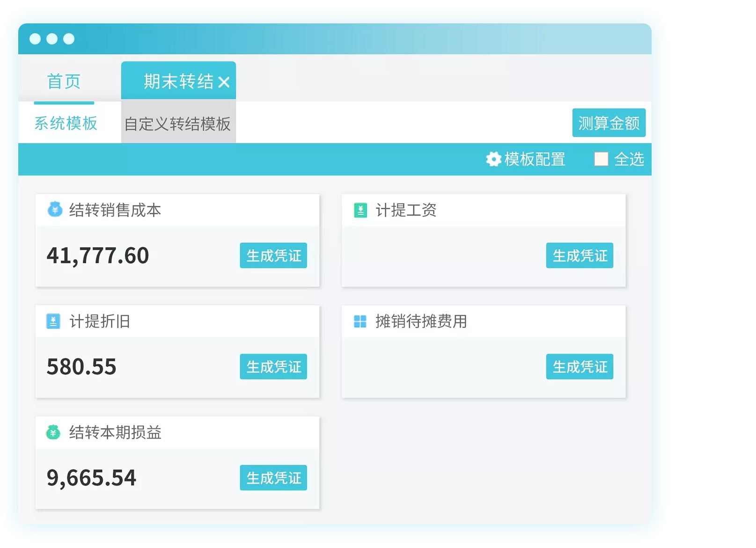Click the blue document icon beside 计提折旧
This screenshot has width=756, height=548.
tap(53, 321)
